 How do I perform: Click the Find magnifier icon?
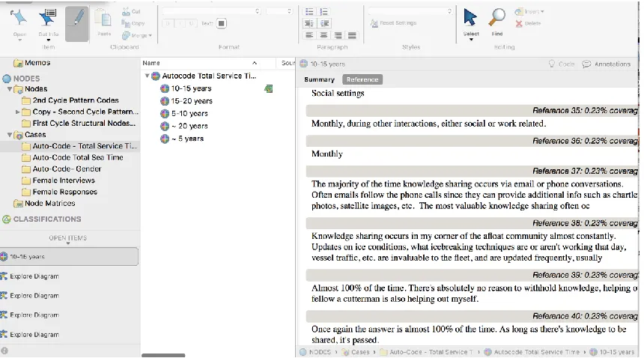click(x=497, y=18)
